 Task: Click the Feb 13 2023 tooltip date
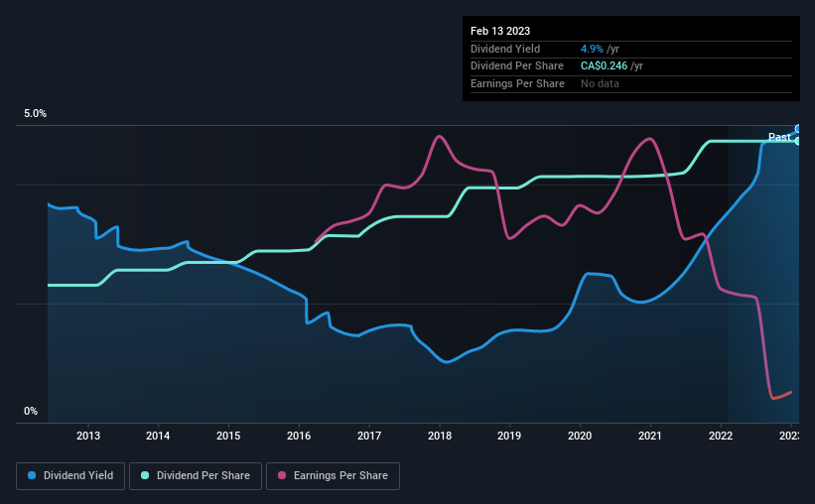click(500, 31)
